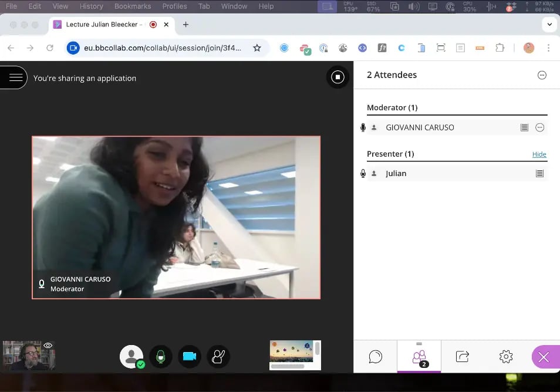The height and width of the screenshot is (392, 560).
Task: Hide your self-view video preview
Action: (x=48, y=345)
